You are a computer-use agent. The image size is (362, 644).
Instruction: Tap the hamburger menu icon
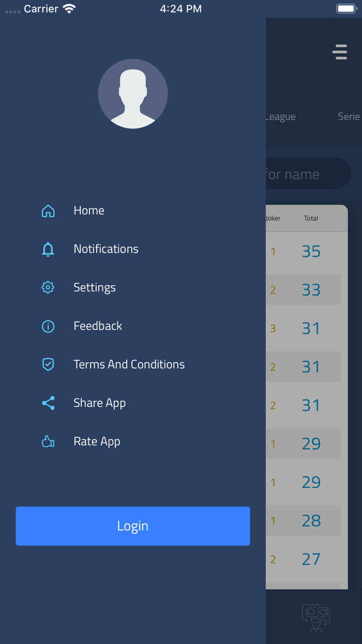tap(340, 52)
